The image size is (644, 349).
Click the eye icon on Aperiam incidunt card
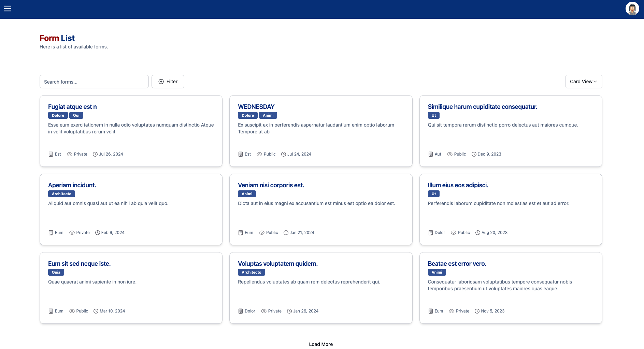(72, 233)
